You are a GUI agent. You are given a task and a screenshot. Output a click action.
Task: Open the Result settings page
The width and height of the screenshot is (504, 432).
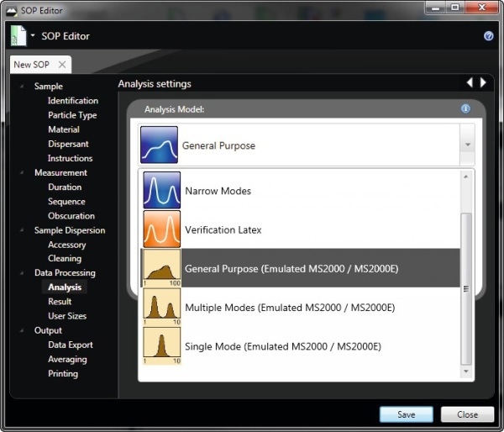pos(60,302)
